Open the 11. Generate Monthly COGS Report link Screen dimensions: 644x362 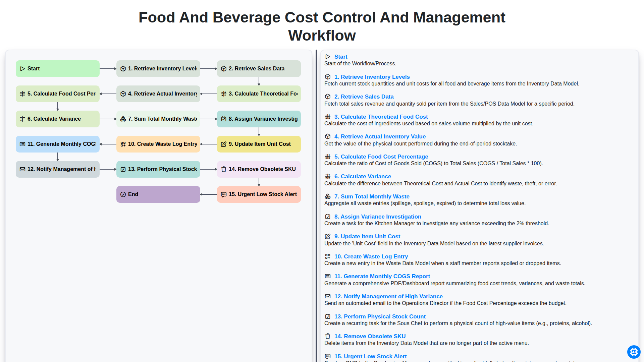point(382,276)
